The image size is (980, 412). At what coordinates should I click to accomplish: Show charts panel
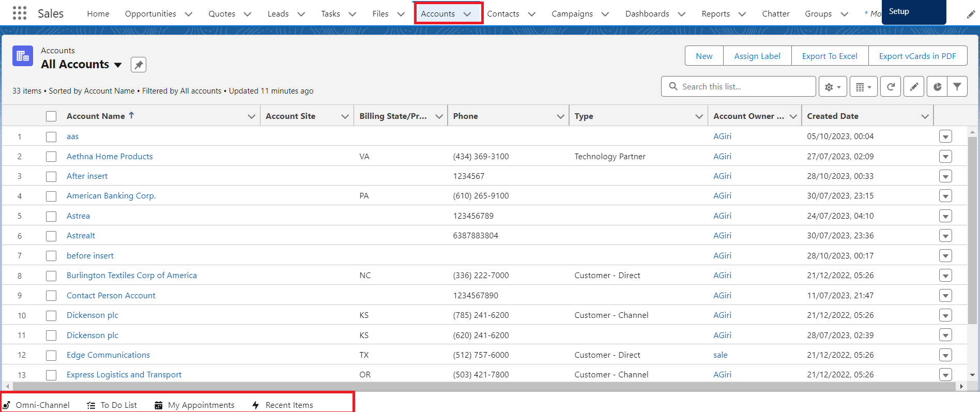937,87
